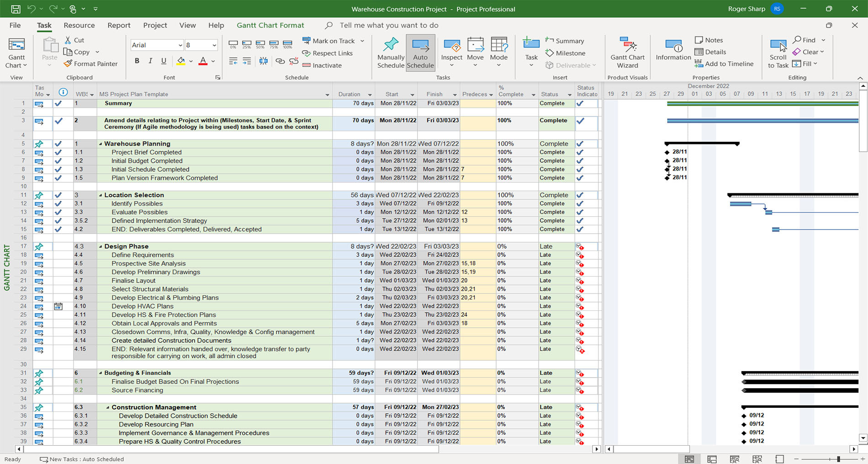Click the Cut scissors command

(74, 40)
